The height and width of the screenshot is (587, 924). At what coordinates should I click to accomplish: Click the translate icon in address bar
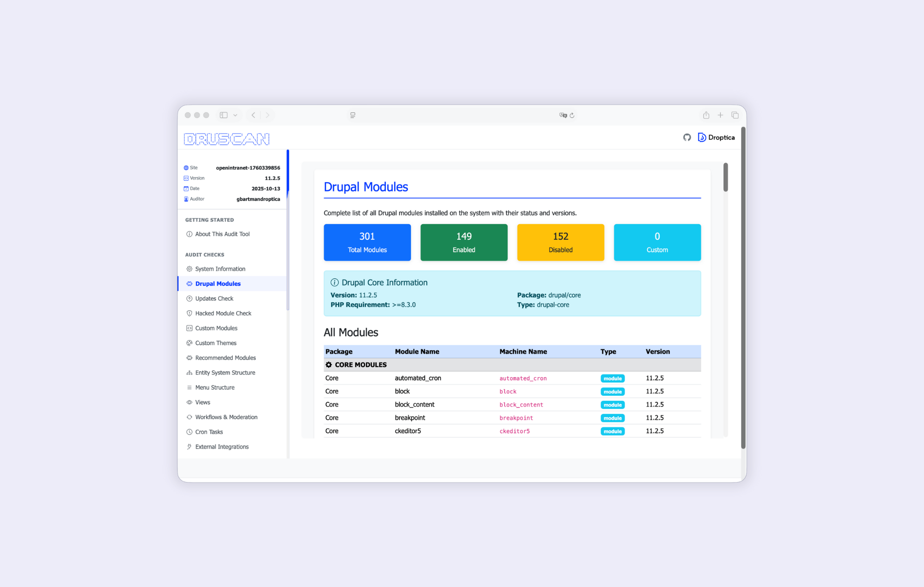563,116
